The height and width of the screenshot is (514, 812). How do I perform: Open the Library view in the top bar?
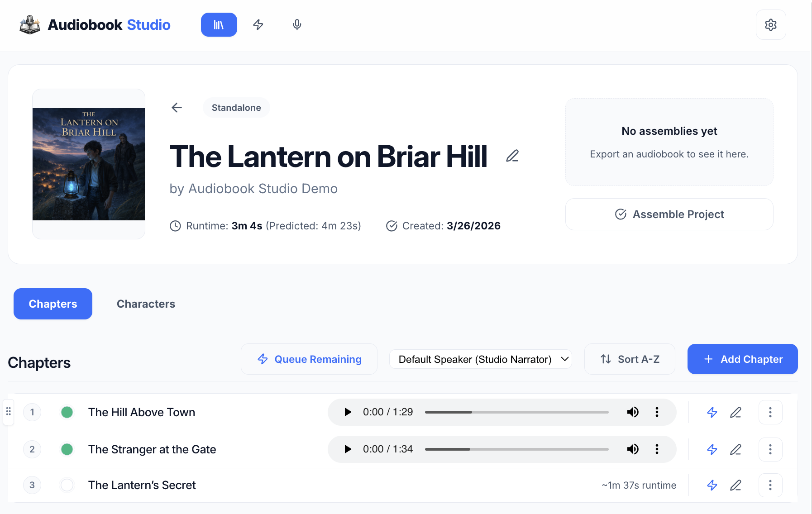click(219, 25)
